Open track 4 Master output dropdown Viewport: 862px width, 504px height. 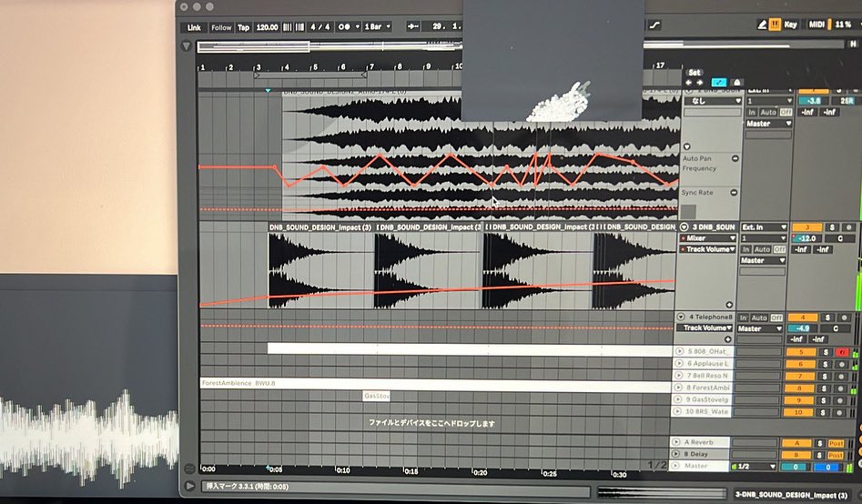click(760, 328)
